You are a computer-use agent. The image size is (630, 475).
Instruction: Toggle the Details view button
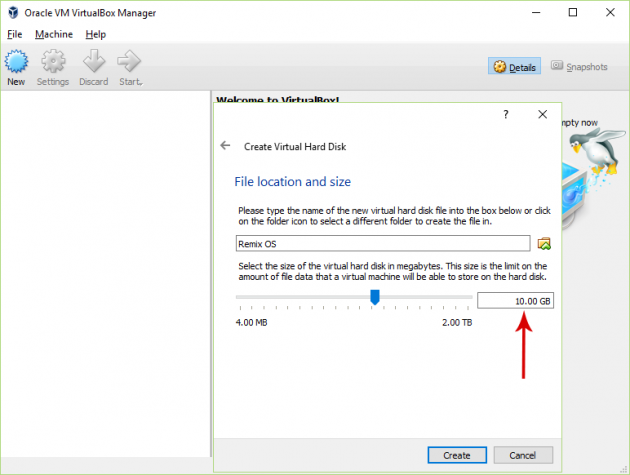pyautogui.click(x=515, y=67)
